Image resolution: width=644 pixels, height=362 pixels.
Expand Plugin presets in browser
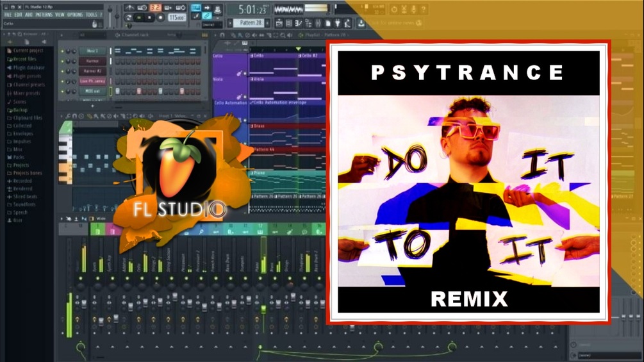(24, 76)
